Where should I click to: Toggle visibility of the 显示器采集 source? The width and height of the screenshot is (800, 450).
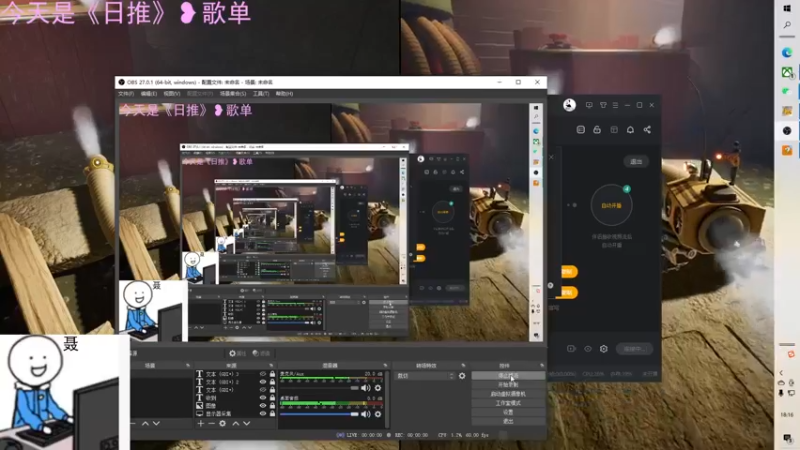pos(263,413)
